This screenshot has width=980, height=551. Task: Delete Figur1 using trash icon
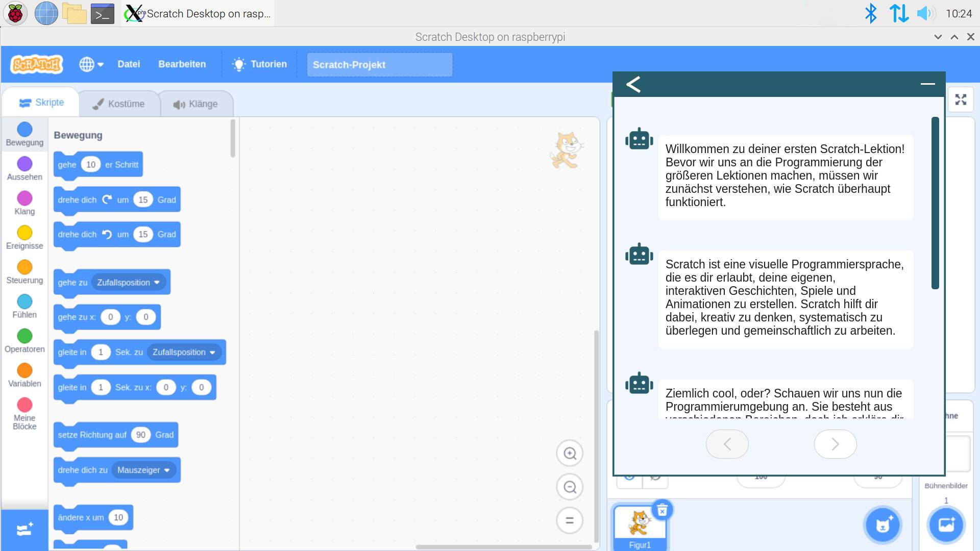662,510
